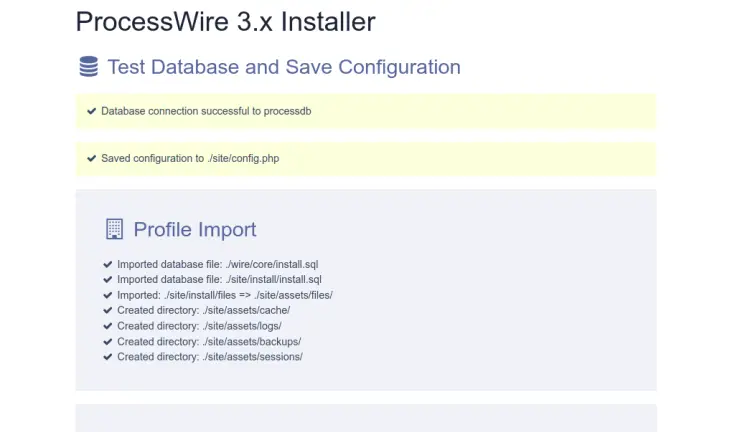750x432 pixels.
Task: Click 'Created directory: ./site/assets/backups/' text
Action: [209, 341]
